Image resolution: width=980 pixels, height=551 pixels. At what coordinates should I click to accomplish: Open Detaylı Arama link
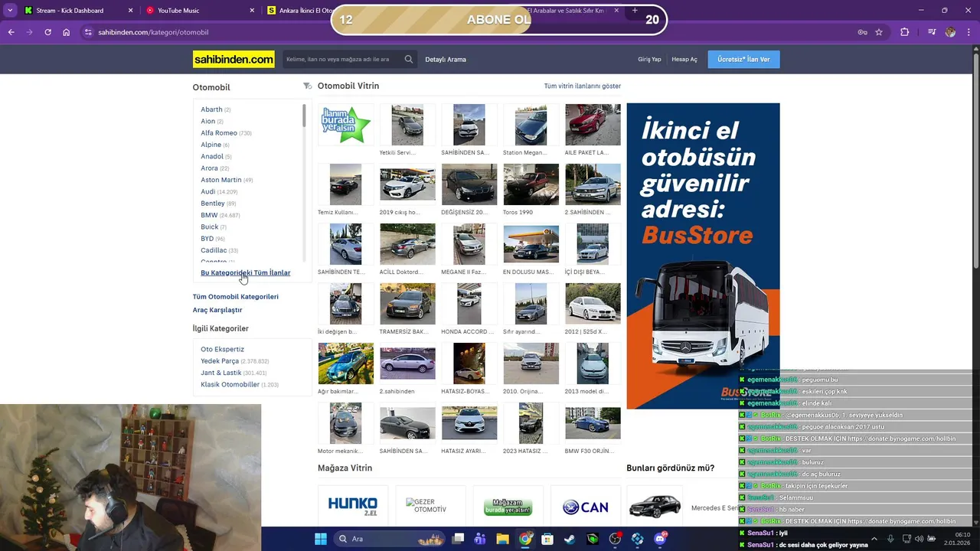[446, 60]
